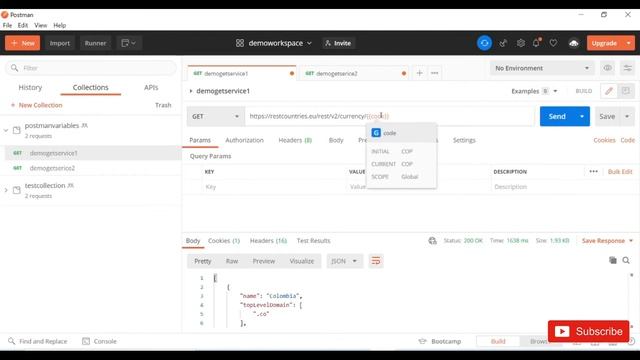Click the Invite button

pos(338,43)
